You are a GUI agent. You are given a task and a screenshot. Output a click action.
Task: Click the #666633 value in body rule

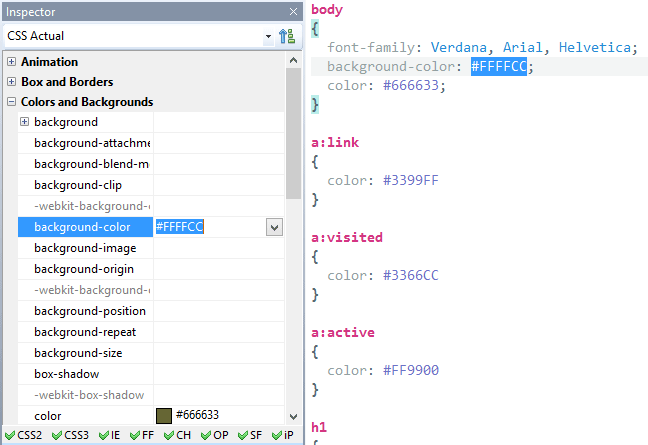(411, 86)
